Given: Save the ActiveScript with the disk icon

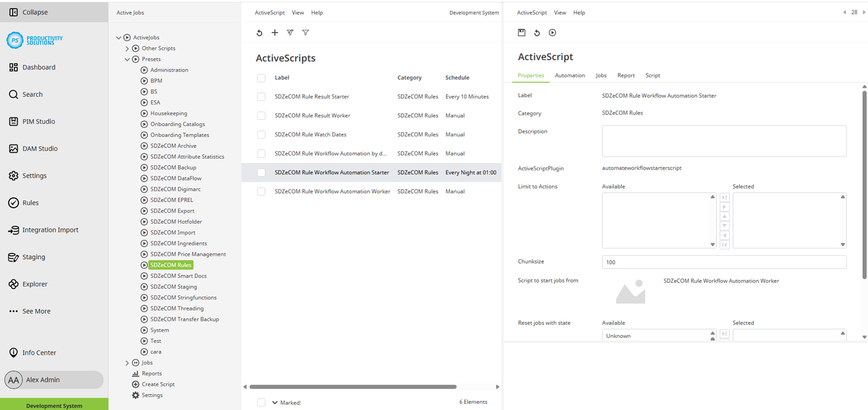Looking at the screenshot, I should pyautogui.click(x=522, y=33).
